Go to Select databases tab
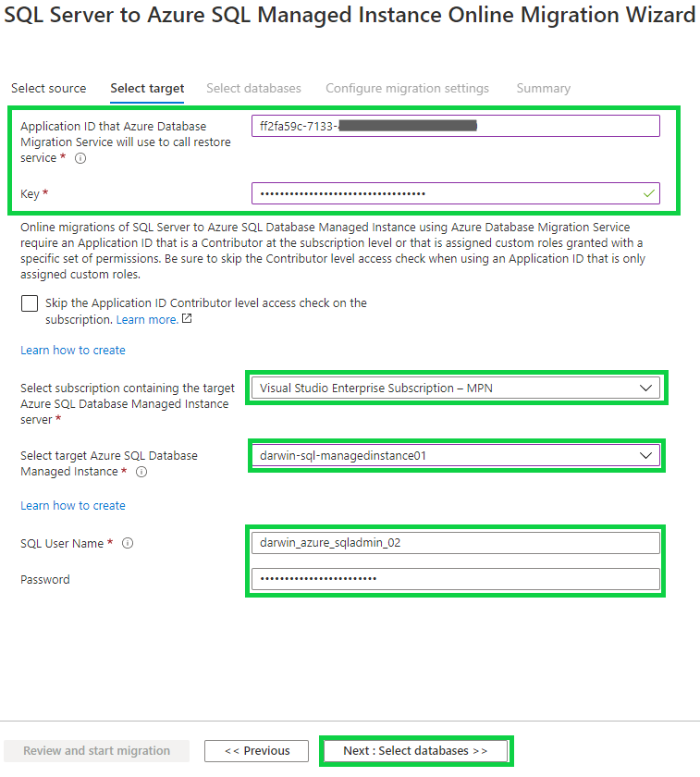 click(x=253, y=88)
